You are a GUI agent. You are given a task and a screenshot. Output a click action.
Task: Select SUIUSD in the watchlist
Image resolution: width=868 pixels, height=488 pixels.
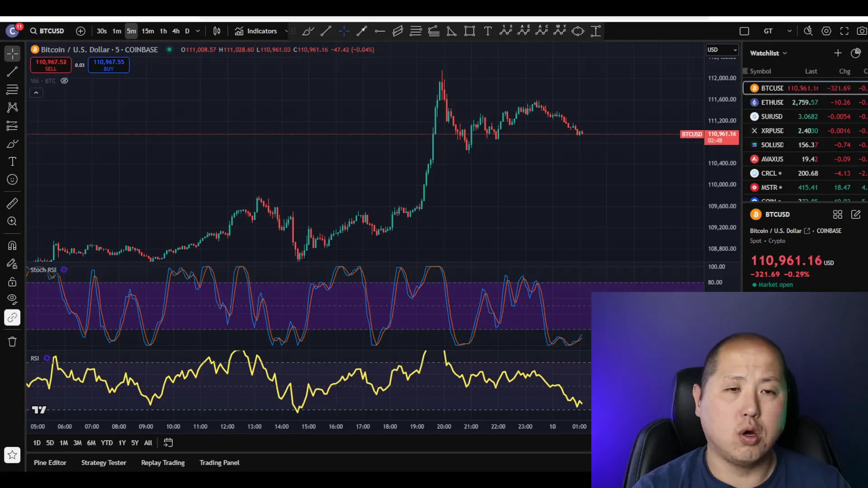[806, 117]
